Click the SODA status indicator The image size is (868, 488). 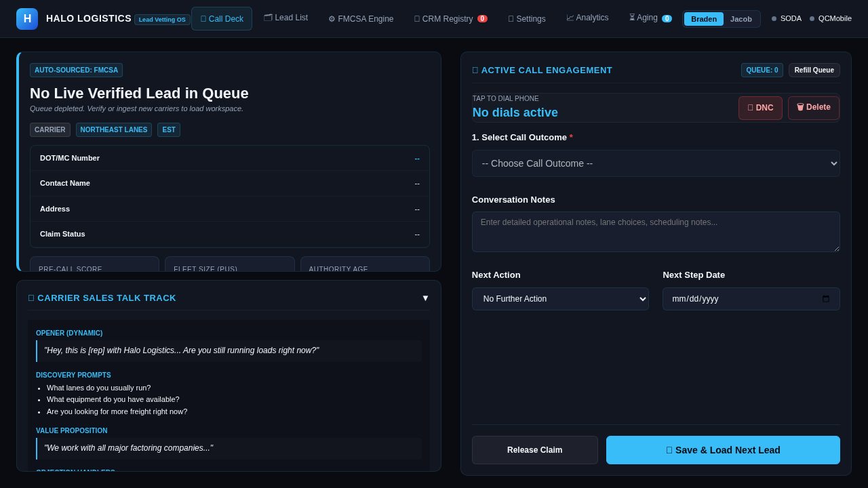click(x=787, y=18)
